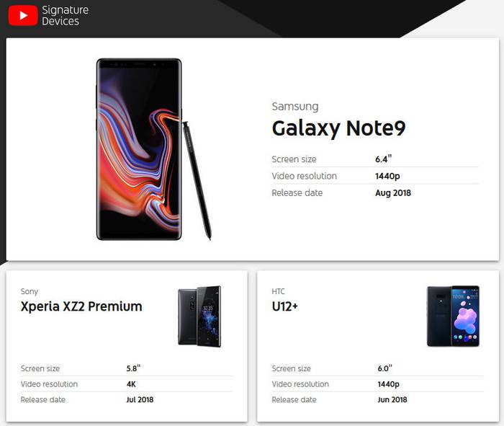Click the Sony brand label
The image size is (504, 426).
pos(30,291)
